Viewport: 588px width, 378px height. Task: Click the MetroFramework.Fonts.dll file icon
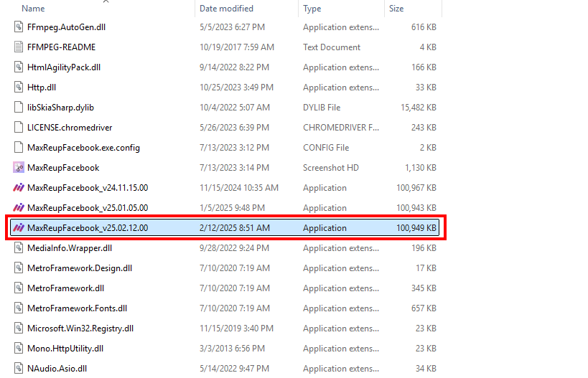pos(19,308)
